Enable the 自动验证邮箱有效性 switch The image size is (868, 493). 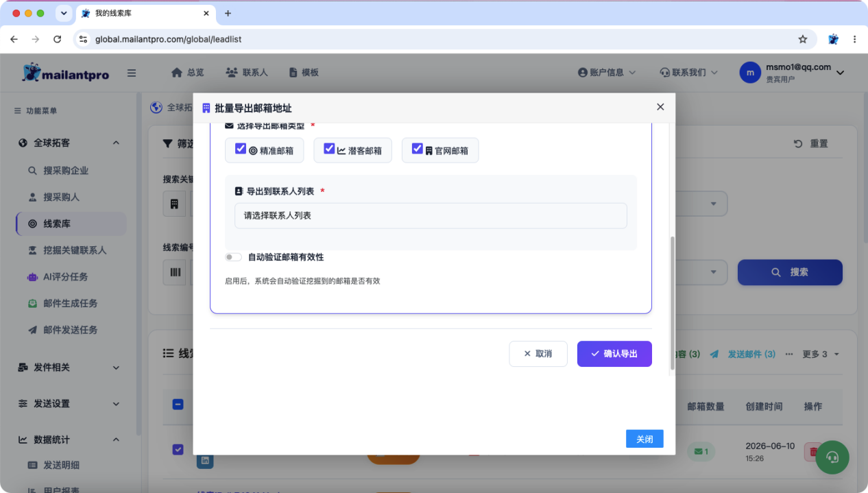pyautogui.click(x=234, y=257)
